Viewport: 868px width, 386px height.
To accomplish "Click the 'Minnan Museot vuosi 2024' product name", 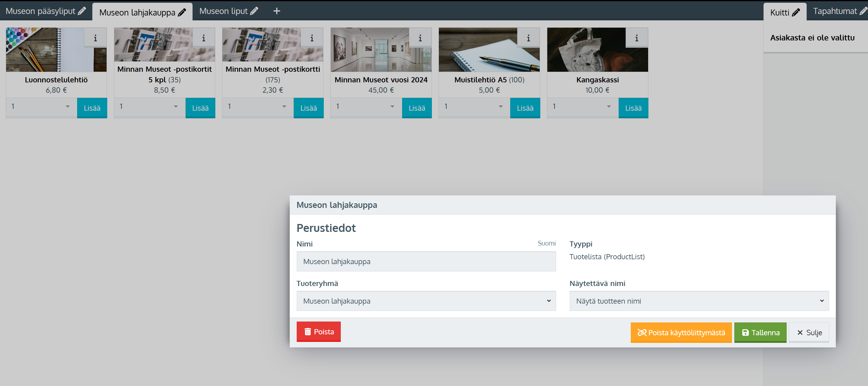I will pos(381,80).
